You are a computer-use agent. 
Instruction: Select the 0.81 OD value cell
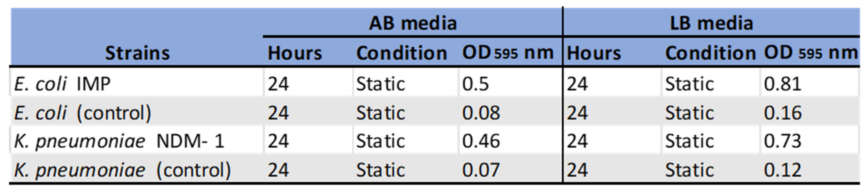783,84
